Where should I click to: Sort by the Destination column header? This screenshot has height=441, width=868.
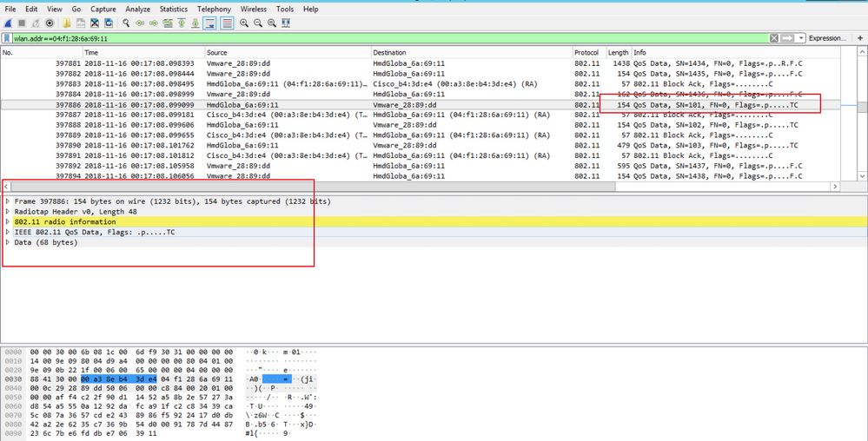pos(472,53)
